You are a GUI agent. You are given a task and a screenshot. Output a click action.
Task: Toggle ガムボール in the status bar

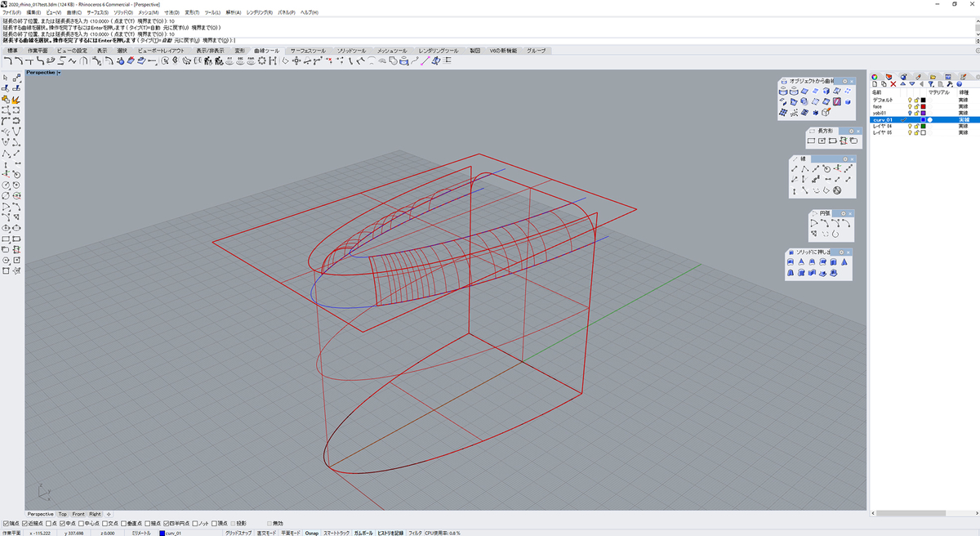pyautogui.click(x=363, y=532)
